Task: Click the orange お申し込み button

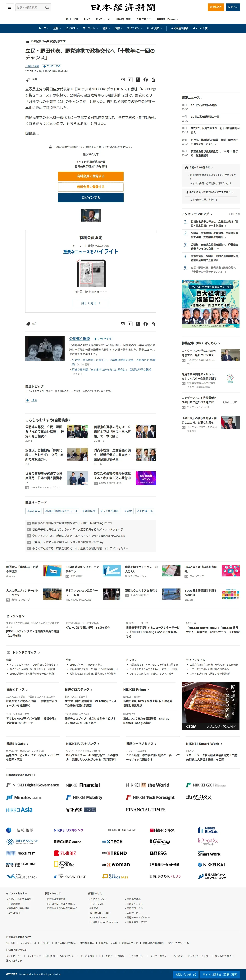Action: click(216, 7)
